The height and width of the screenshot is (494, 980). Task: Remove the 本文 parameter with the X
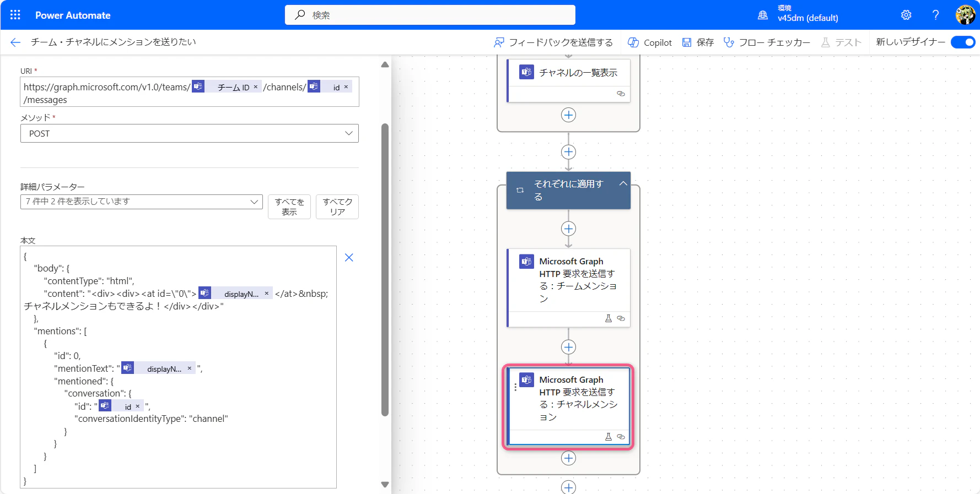click(349, 257)
